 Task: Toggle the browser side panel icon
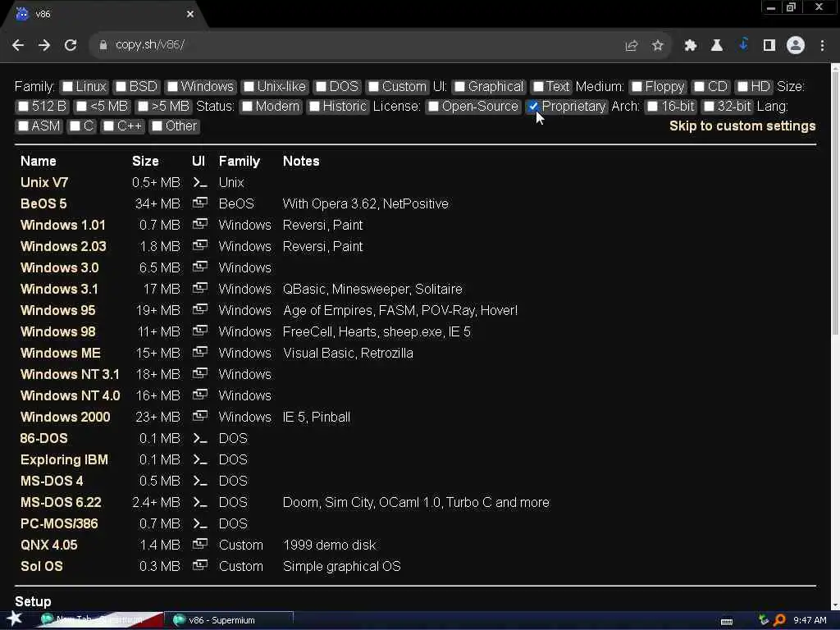click(769, 46)
